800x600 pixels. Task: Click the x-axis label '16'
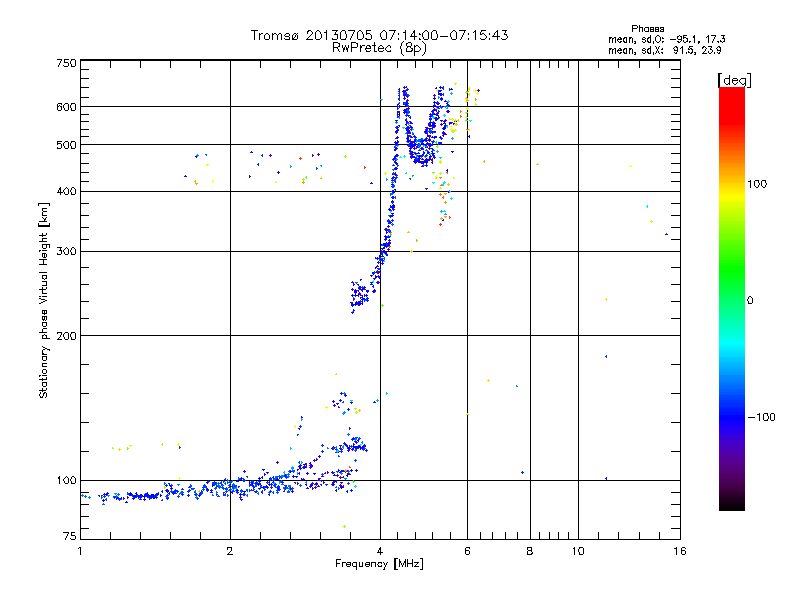(x=680, y=551)
